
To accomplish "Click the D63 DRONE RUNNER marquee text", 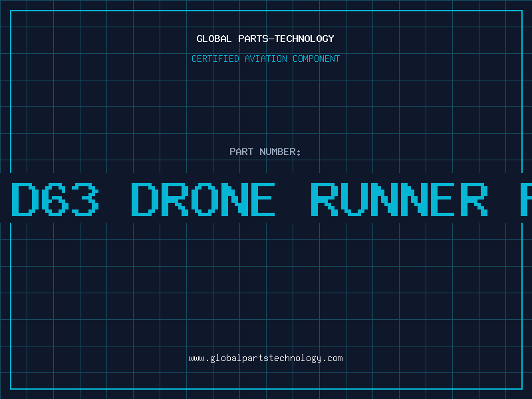I will tap(250, 199).
